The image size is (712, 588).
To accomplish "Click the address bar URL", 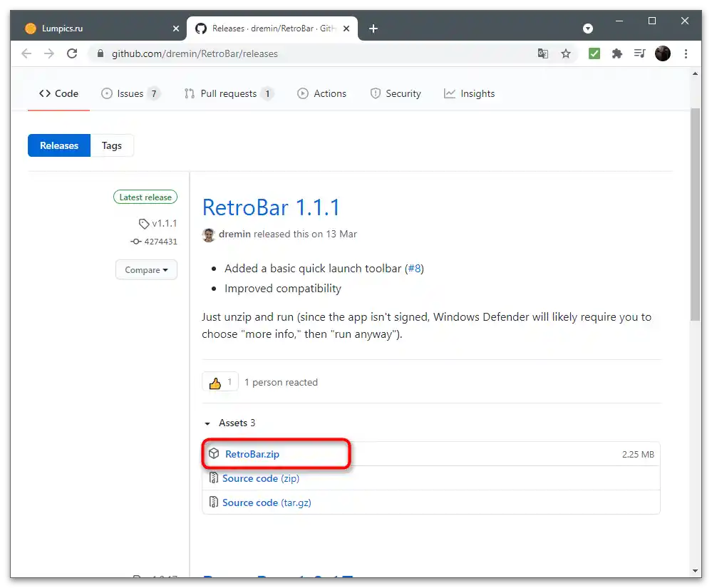I will pos(195,53).
